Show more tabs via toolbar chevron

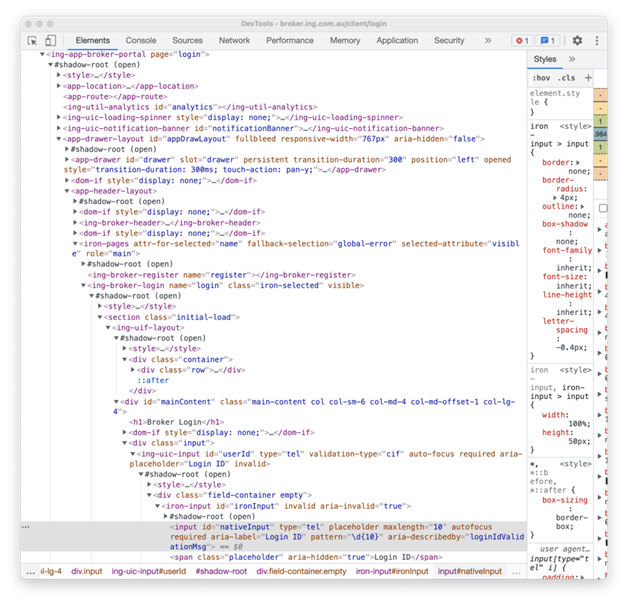[x=487, y=41]
